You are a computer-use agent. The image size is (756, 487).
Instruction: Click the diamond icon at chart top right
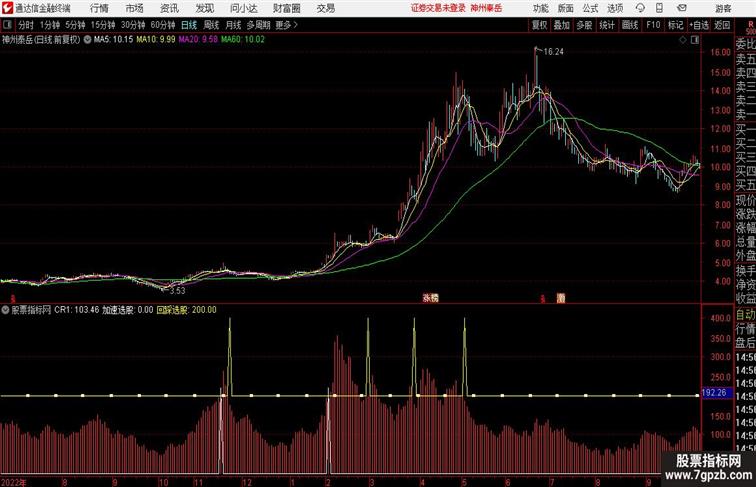tap(682, 40)
